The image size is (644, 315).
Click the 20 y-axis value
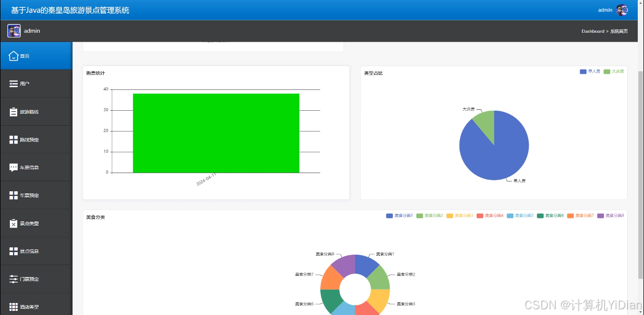[106, 131]
